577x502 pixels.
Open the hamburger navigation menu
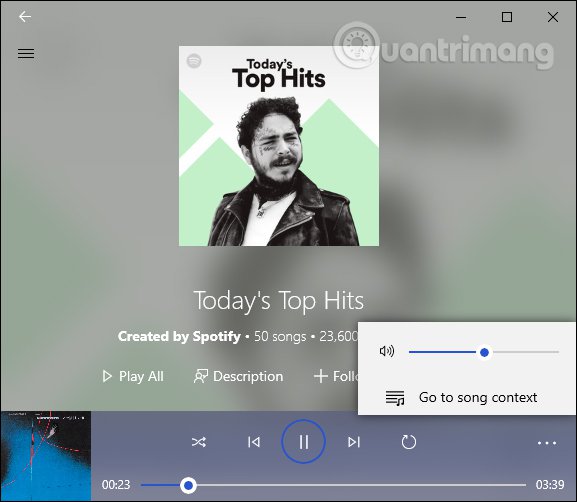[26, 54]
